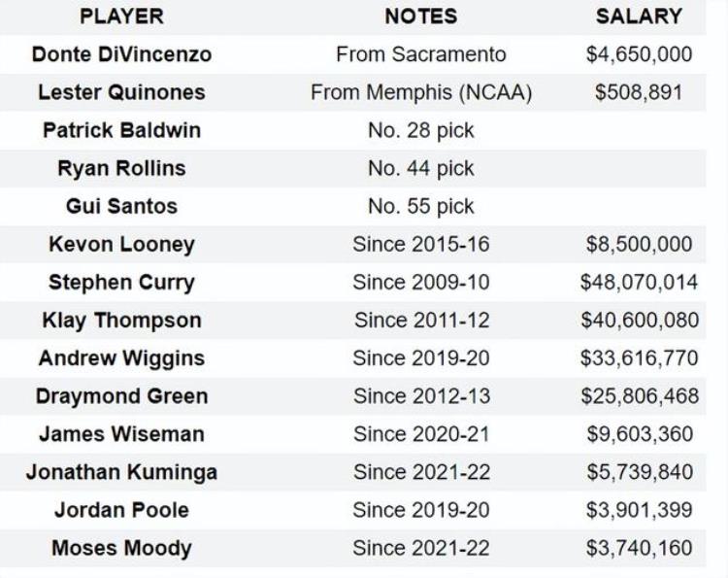Screen dimensions: 728x578
Task: Select the From Sacramento note cell
Action: [421, 54]
